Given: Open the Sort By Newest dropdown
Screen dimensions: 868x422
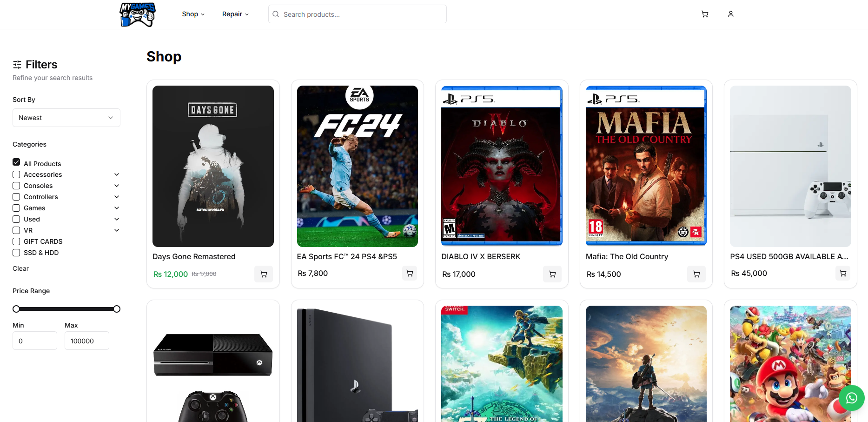Looking at the screenshot, I should (66, 118).
